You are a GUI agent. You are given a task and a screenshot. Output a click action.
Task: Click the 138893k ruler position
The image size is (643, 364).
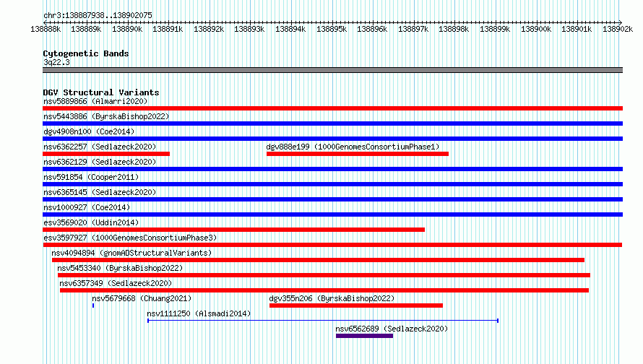[x=249, y=29]
